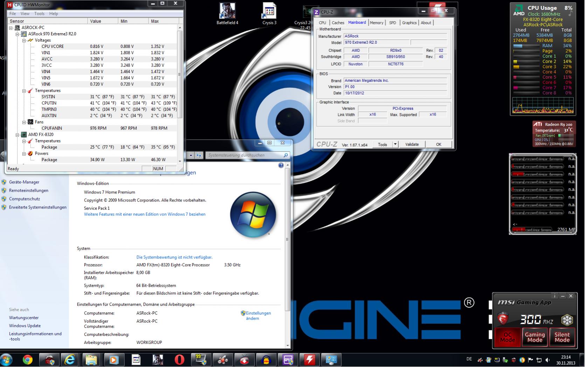Viewport: 588px width, 367px height.
Task: Collapse the AMD FX-8320 tree node
Action: coord(17,135)
